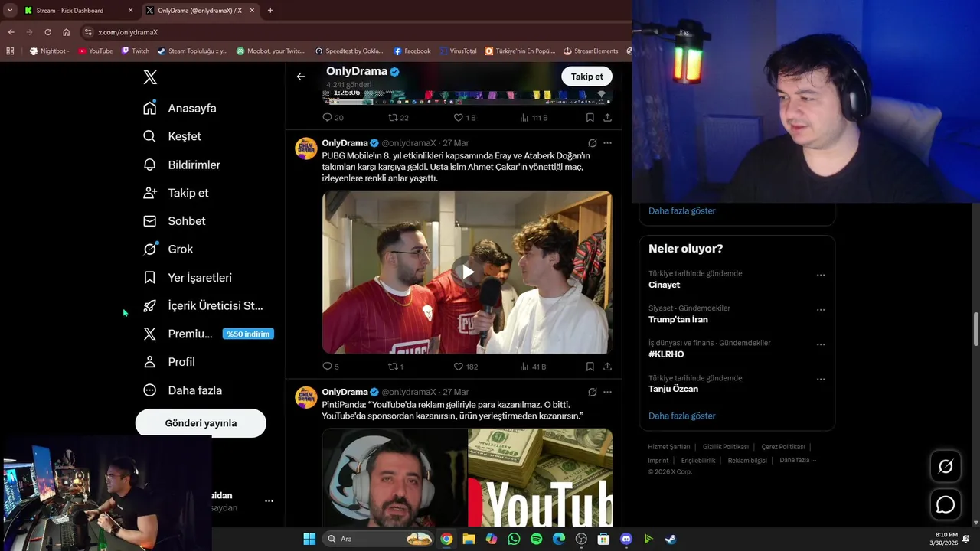Repost the PUBG Mobile post
980x551 pixels.
click(396, 367)
